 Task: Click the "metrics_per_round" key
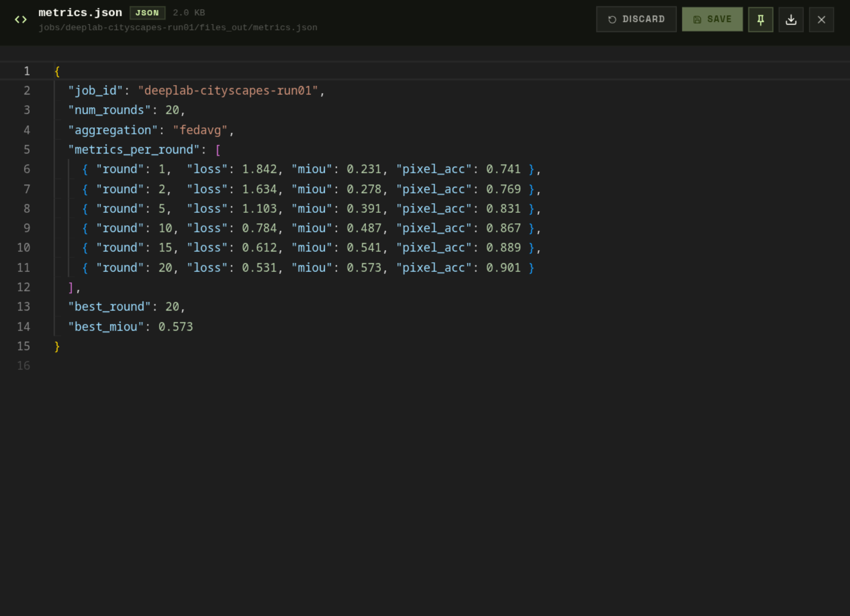134,149
